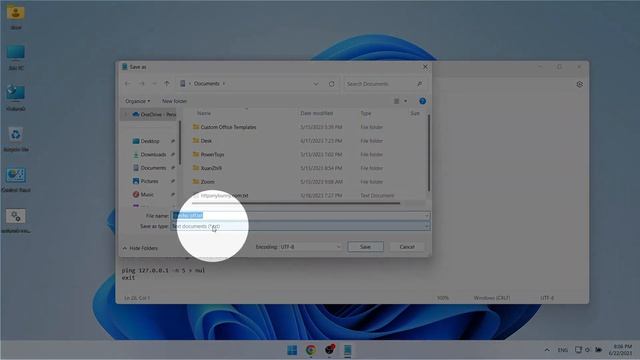The width and height of the screenshot is (640, 360).
Task: Click the New folder button
Action: coord(174,101)
